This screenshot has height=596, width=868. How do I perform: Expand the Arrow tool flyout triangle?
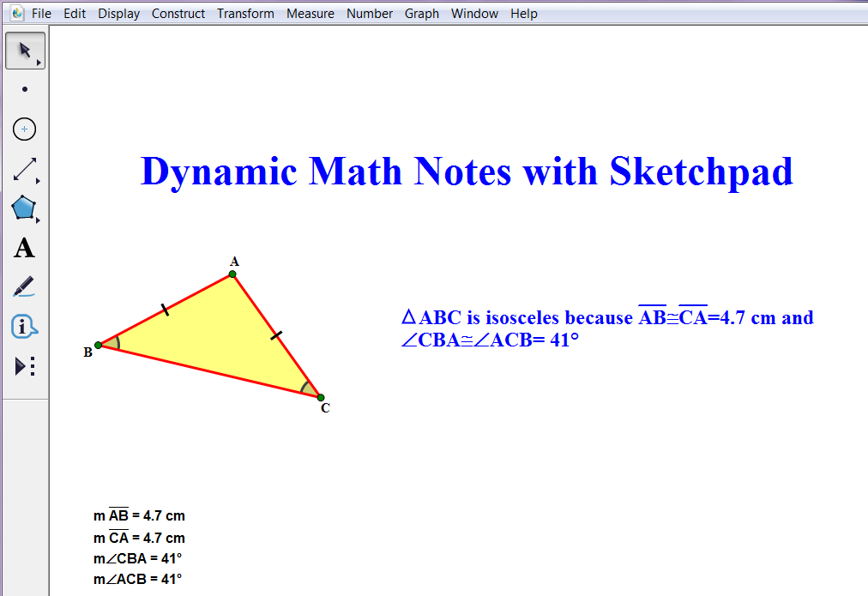pyautogui.click(x=39, y=63)
